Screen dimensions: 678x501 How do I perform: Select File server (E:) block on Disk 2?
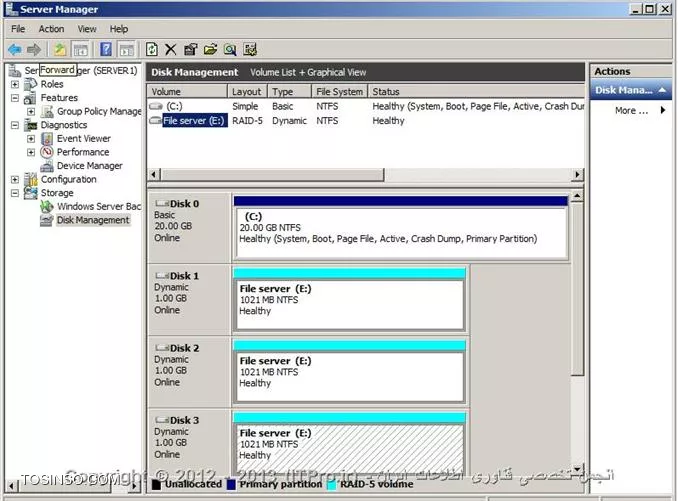[349, 372]
